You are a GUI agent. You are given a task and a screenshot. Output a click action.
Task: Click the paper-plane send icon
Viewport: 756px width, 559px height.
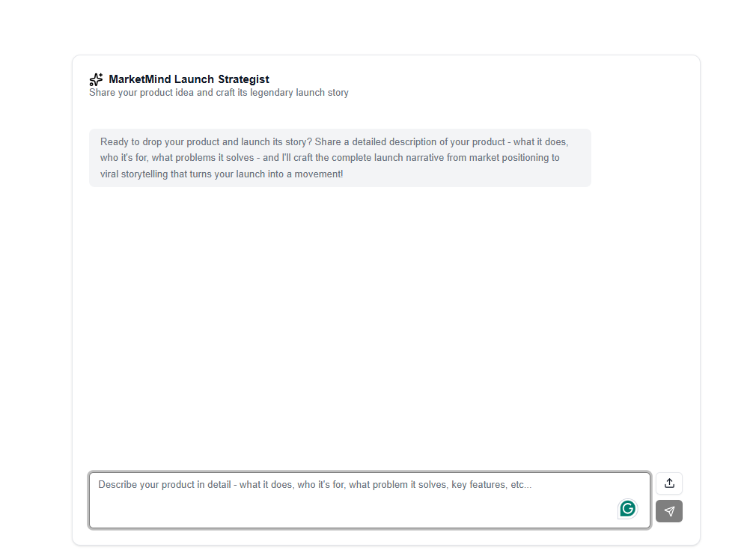pos(668,511)
